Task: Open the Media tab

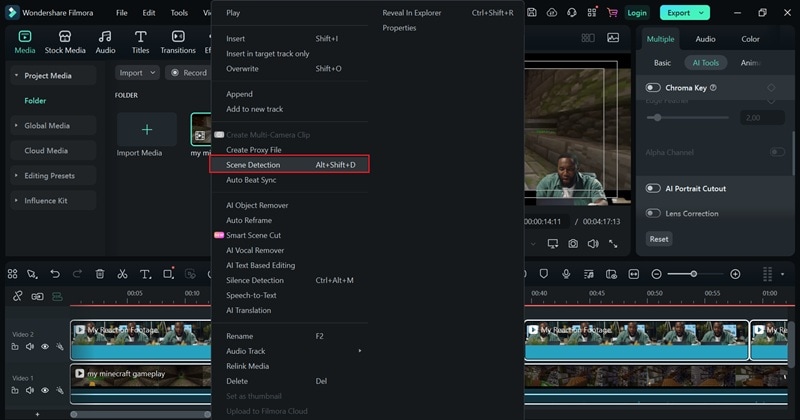Action: pos(24,42)
